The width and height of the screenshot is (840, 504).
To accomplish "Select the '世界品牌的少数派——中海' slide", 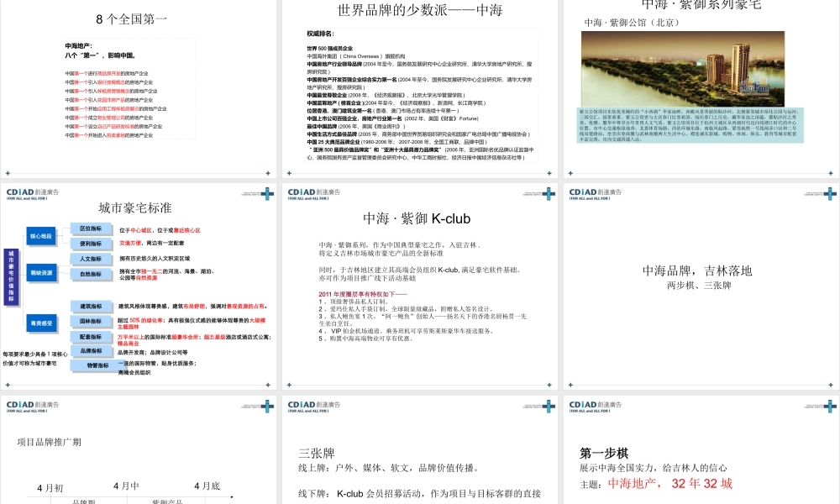I will (419, 88).
